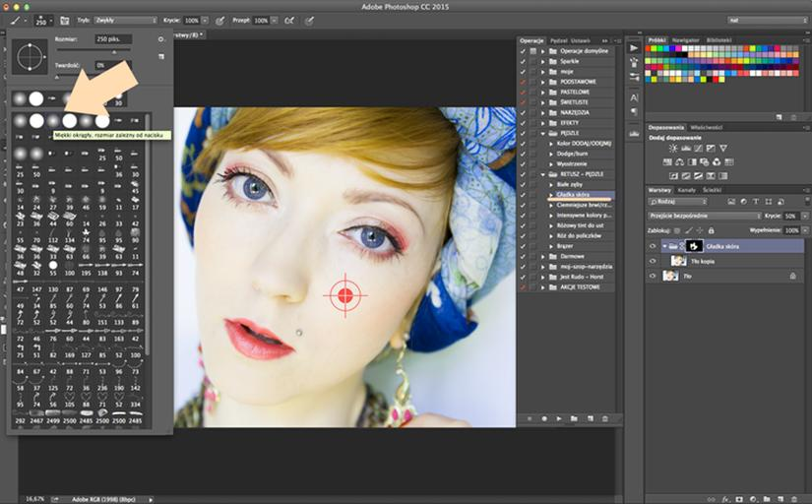Image resolution: width=812 pixels, height=504 pixels.
Task: Add a Curves adjustment
Action: pyautogui.click(x=698, y=148)
